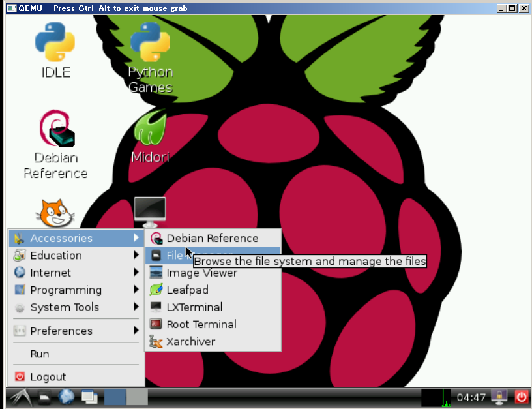This screenshot has height=409, width=532.
Task: Launch Leafpad text editor
Action: pos(213,290)
